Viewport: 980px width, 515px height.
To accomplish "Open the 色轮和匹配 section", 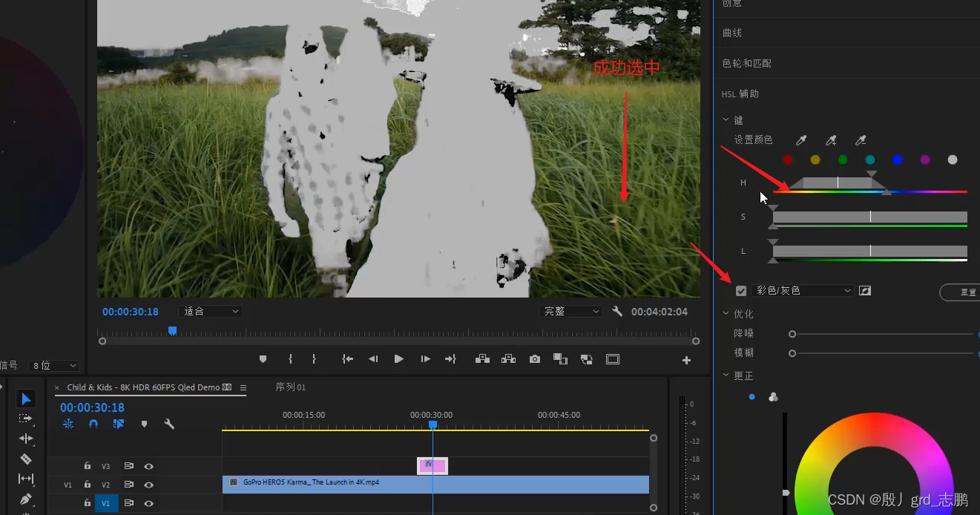I will [x=747, y=63].
